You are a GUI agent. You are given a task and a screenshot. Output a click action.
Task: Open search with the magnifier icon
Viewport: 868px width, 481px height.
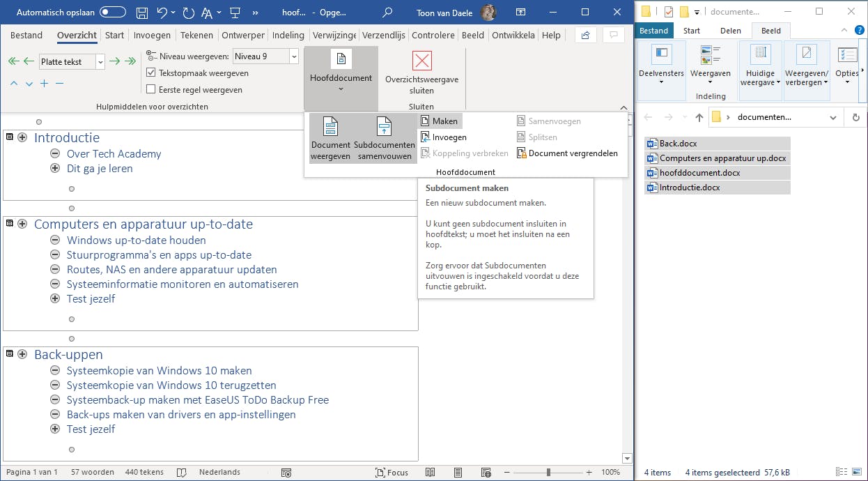(x=387, y=13)
